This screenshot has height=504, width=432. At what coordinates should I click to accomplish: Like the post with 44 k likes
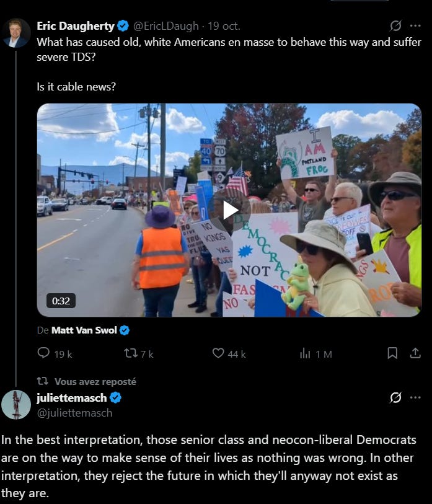point(229,353)
